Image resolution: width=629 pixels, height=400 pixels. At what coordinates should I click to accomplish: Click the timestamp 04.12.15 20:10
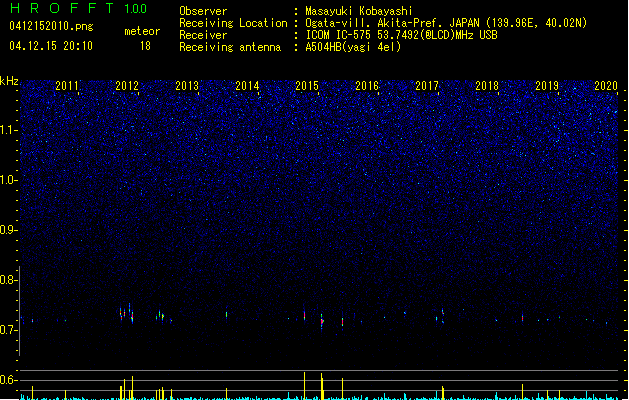[x=51, y=46]
